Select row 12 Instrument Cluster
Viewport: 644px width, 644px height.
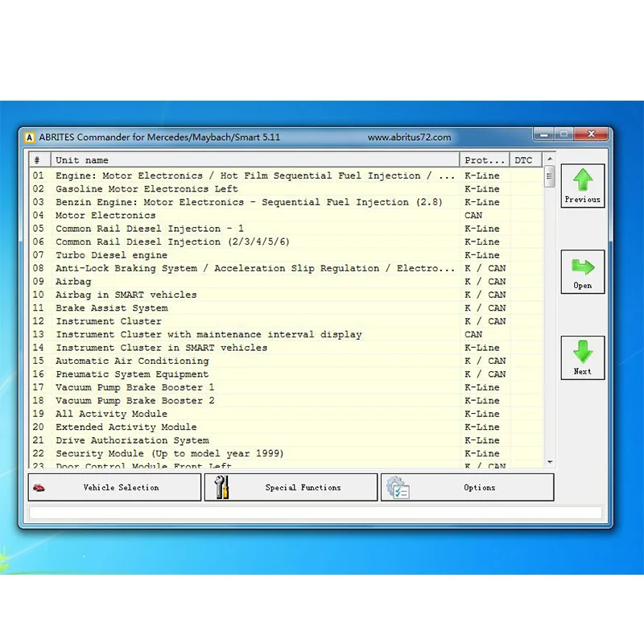[287, 320]
